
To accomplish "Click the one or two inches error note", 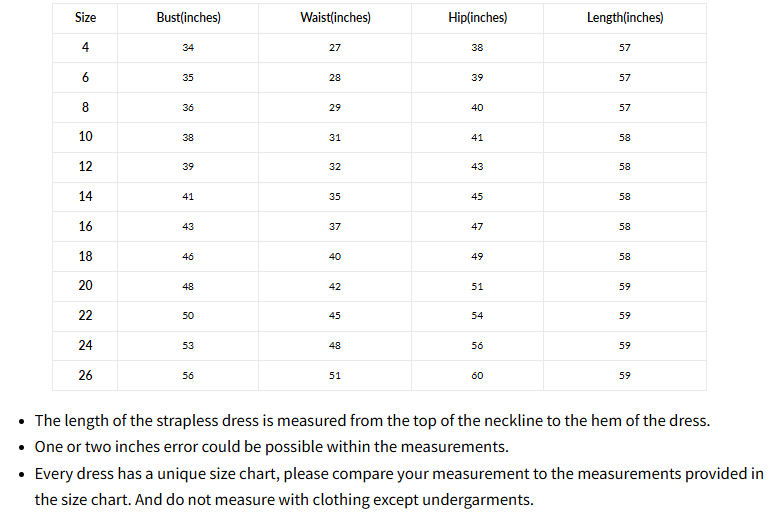I will [x=272, y=447].
